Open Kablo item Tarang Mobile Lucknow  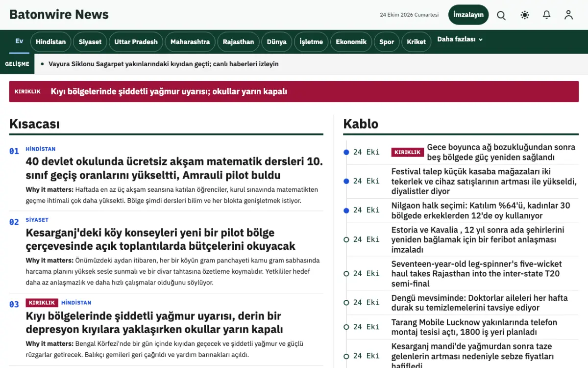point(474,327)
